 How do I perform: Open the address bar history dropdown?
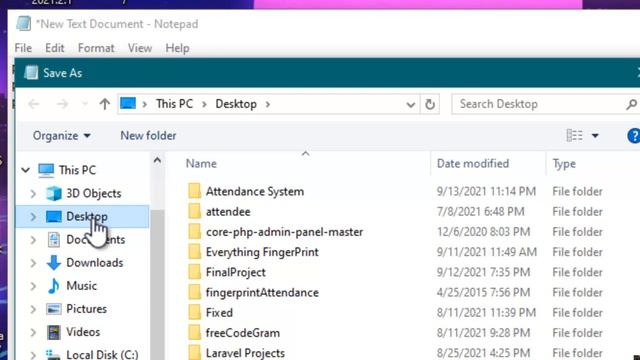(x=411, y=105)
